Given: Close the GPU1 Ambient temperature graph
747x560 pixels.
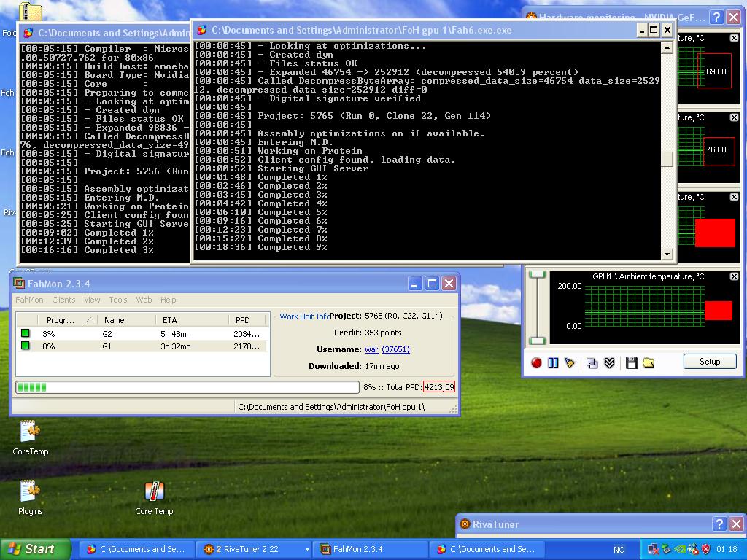Looking at the screenshot, I should point(734,276).
